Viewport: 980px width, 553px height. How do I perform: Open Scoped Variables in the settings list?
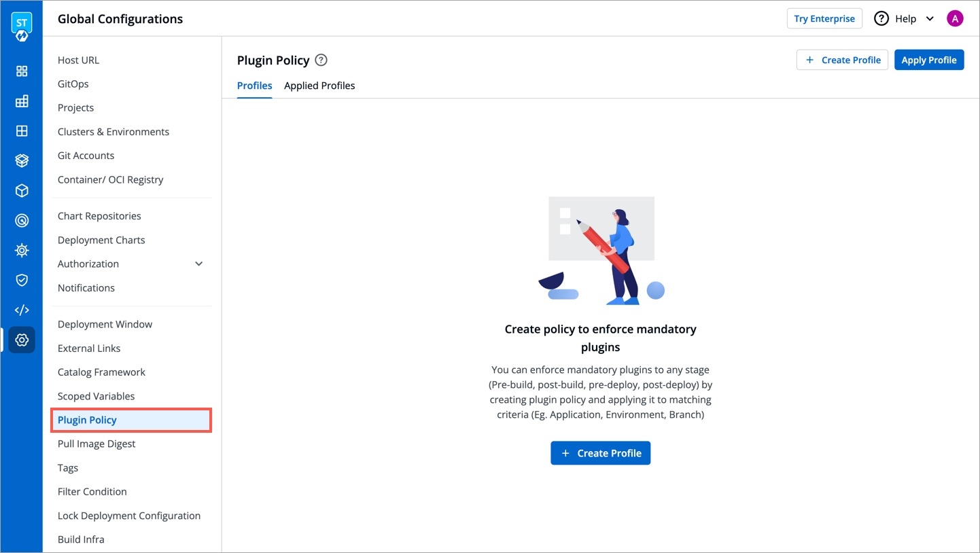(x=96, y=396)
